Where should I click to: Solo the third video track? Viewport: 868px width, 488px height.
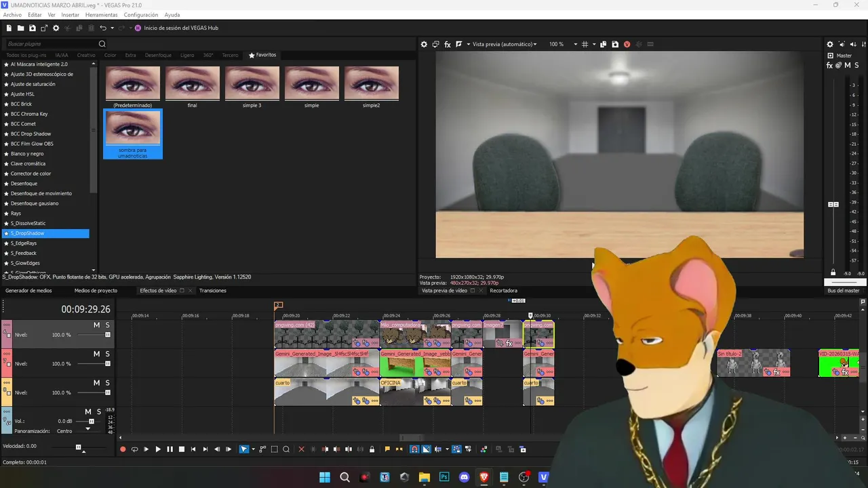click(107, 383)
